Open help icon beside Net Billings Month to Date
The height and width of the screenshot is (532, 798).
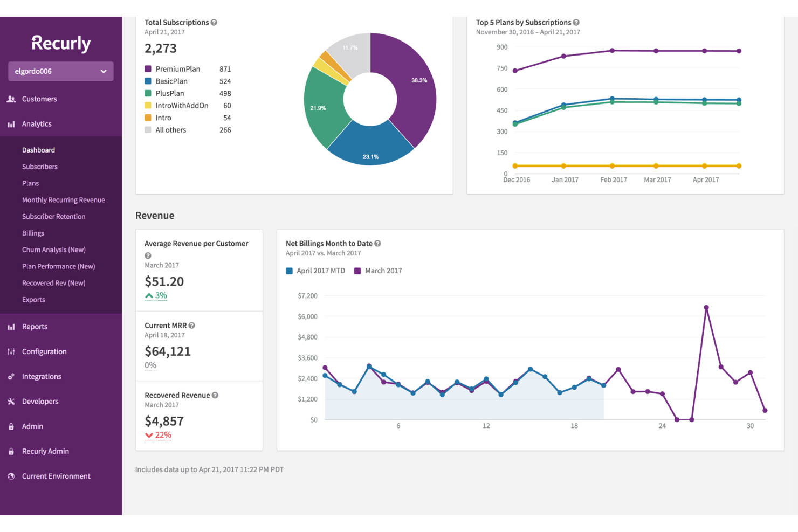pyautogui.click(x=377, y=244)
